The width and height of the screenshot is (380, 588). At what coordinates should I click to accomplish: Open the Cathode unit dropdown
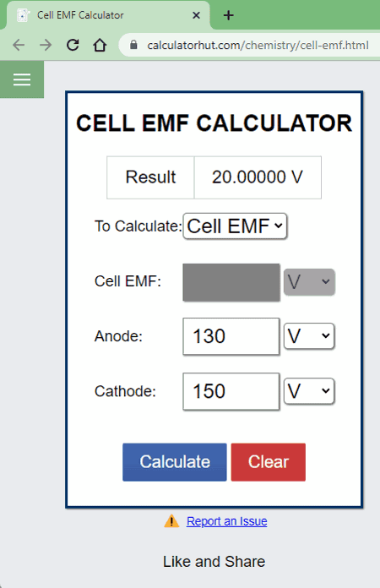309,391
